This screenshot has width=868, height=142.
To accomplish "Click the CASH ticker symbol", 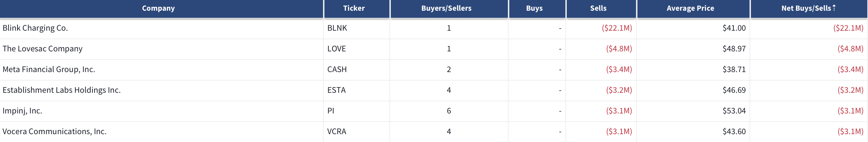I will (x=337, y=69).
